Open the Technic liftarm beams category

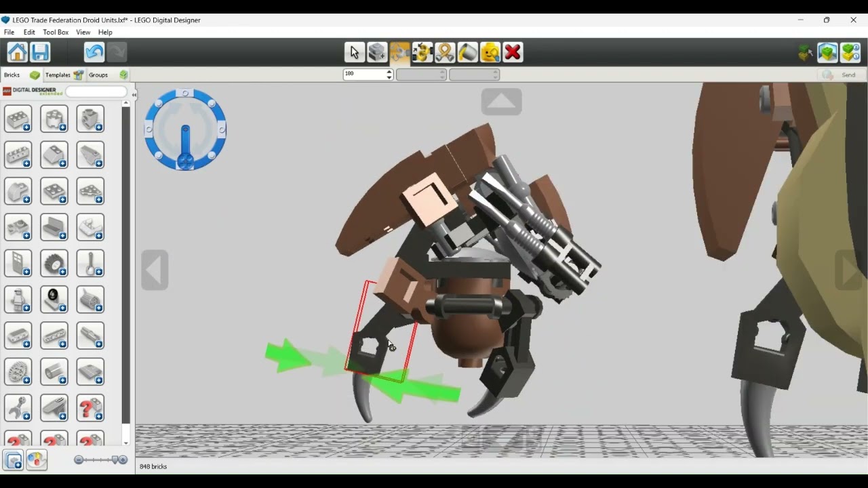coord(18,335)
